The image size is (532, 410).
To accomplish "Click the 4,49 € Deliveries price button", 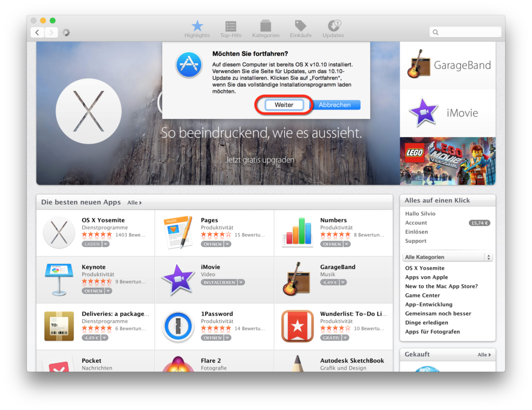I will (91, 338).
